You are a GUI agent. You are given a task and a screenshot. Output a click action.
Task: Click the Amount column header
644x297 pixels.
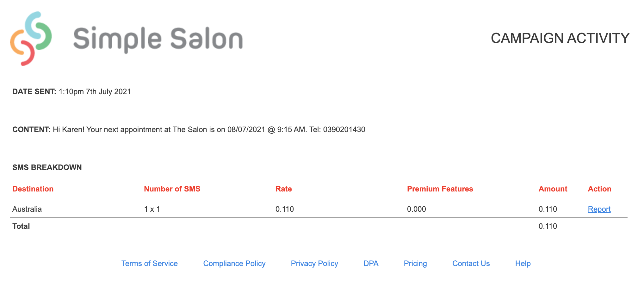click(x=553, y=189)
